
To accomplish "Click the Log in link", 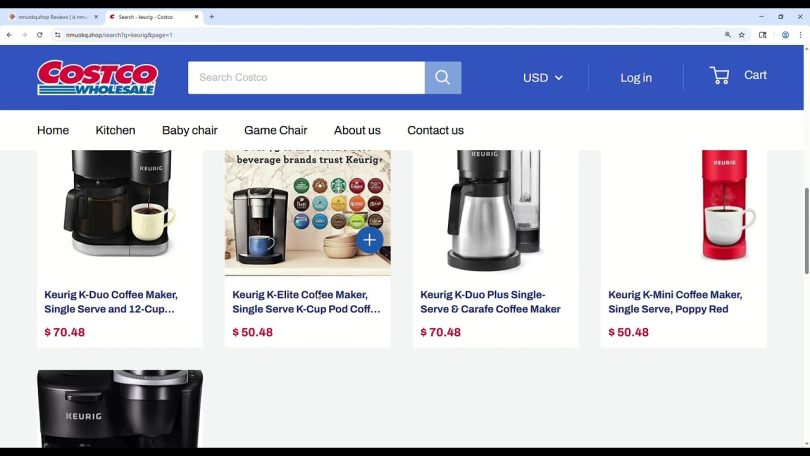I will click(x=636, y=77).
